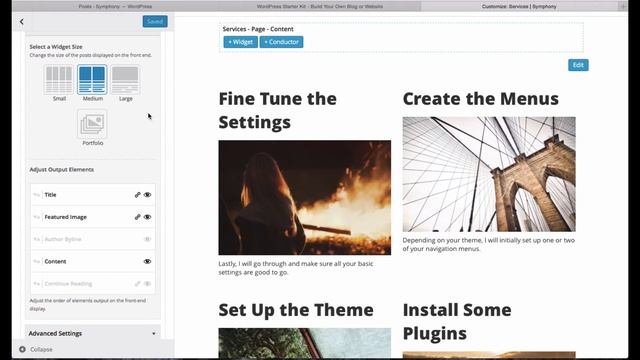Viewport: 640px width, 360px height.
Task: Pick the Portfolio widget layout
Action: pos(92,124)
